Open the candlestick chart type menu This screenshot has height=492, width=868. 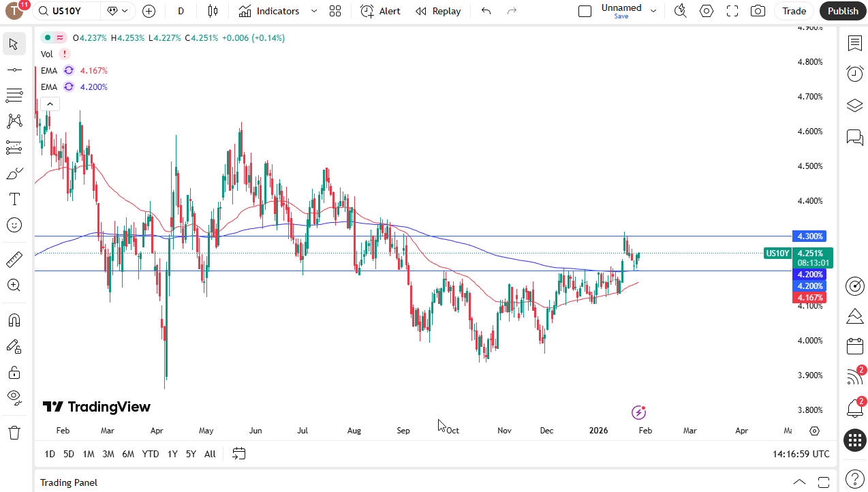coord(213,11)
